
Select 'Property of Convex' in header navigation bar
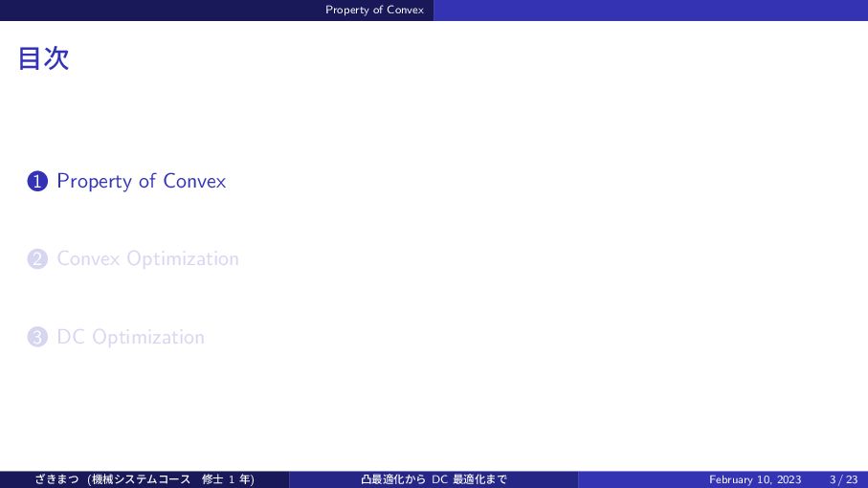click(375, 10)
